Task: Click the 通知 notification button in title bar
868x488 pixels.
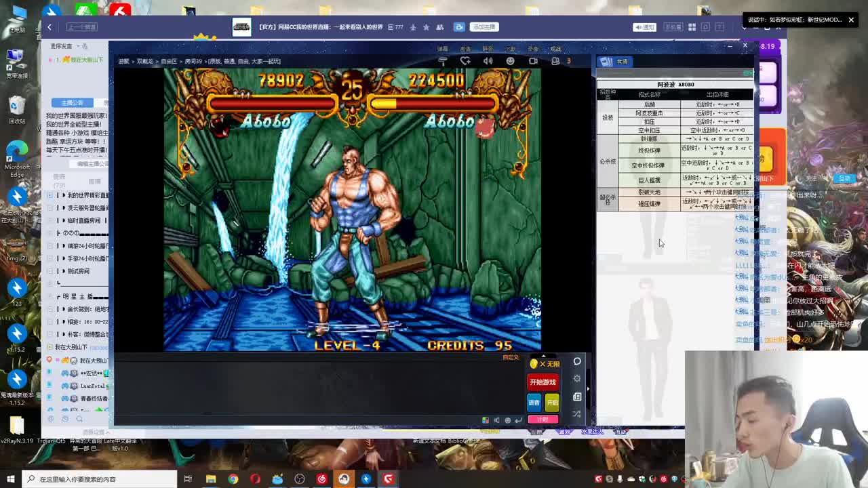Action: [644, 27]
